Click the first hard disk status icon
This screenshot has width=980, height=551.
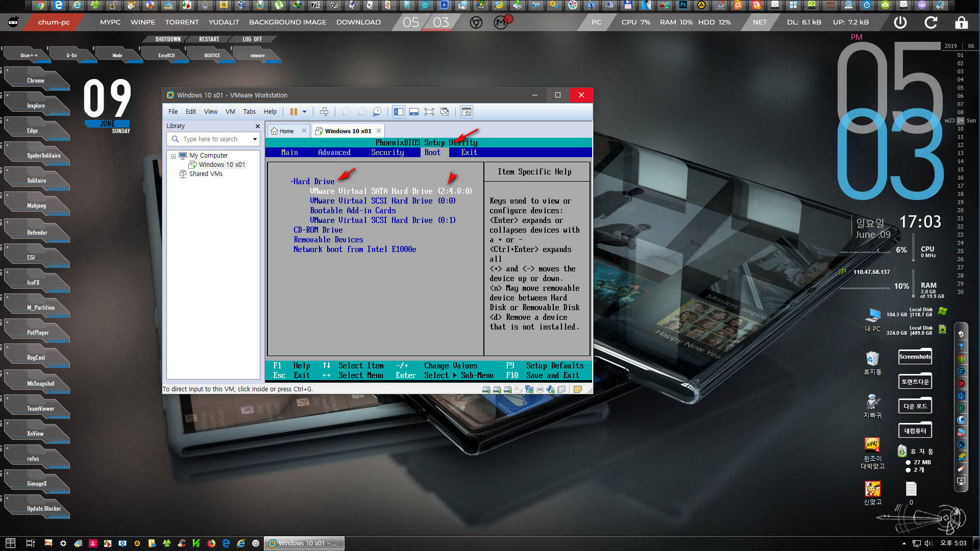click(x=486, y=389)
